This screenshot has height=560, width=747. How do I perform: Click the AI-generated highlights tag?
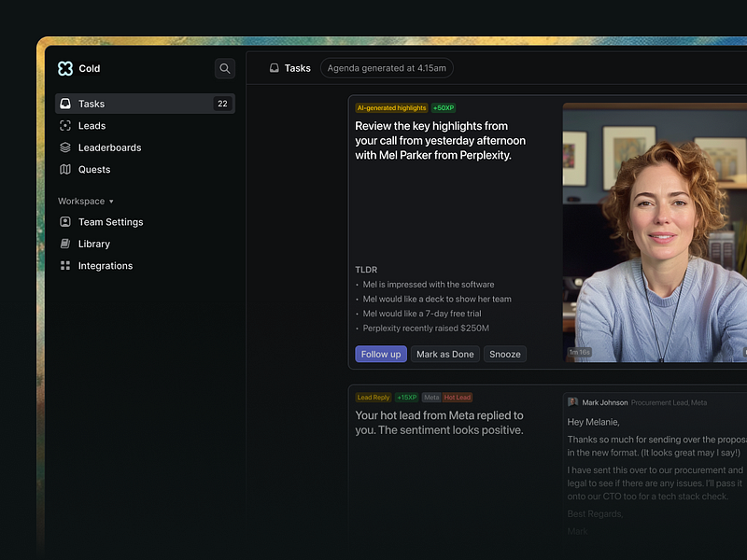tap(391, 108)
